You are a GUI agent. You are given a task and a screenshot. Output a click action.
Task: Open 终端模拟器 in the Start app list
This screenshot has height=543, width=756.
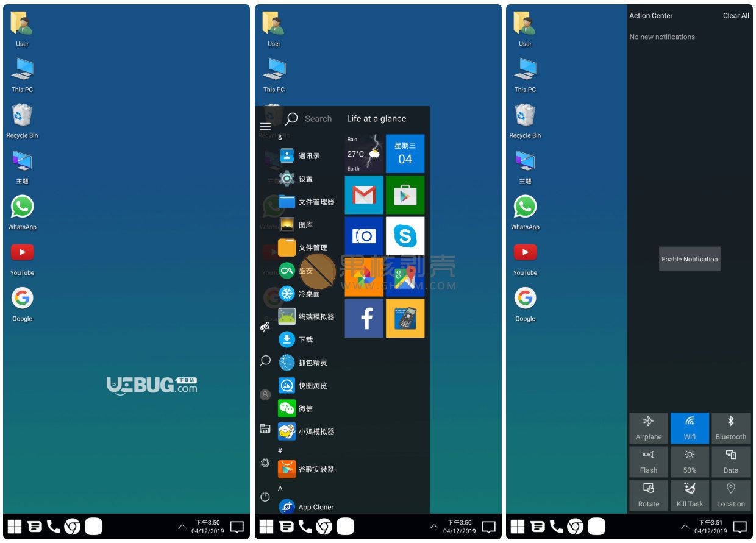tap(307, 317)
